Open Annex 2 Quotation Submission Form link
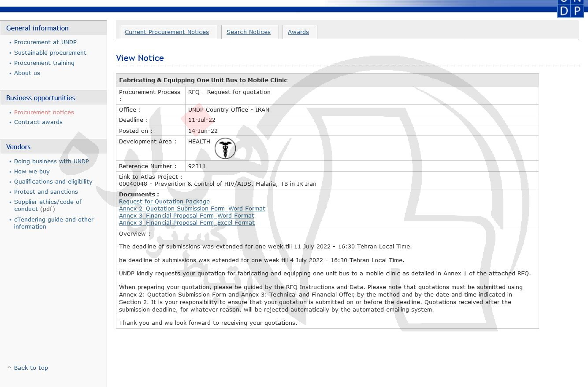The image size is (588, 387). pos(192,209)
